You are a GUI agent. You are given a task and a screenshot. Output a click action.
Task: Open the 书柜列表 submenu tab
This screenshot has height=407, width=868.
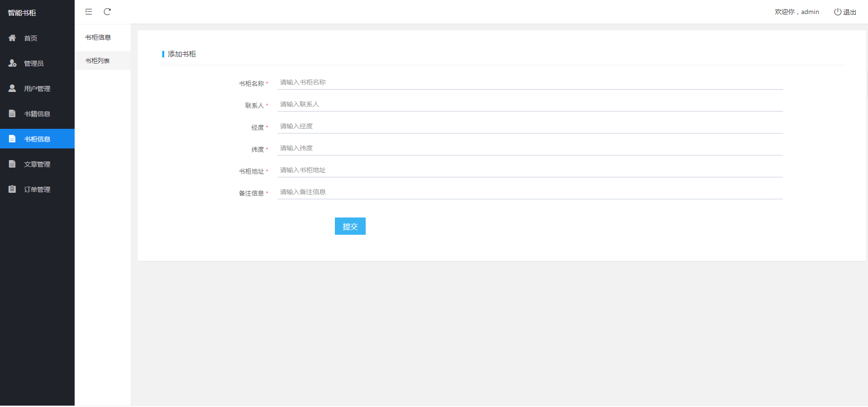coord(97,61)
